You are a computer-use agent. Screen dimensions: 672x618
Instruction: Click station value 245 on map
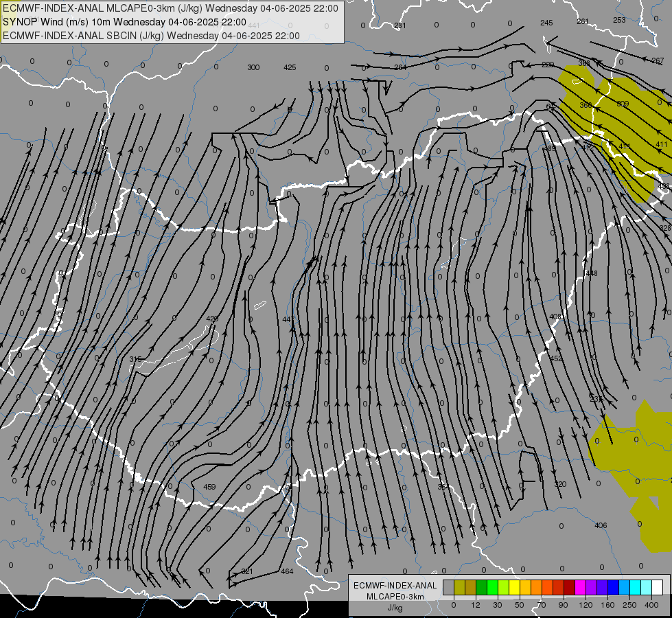click(546, 23)
